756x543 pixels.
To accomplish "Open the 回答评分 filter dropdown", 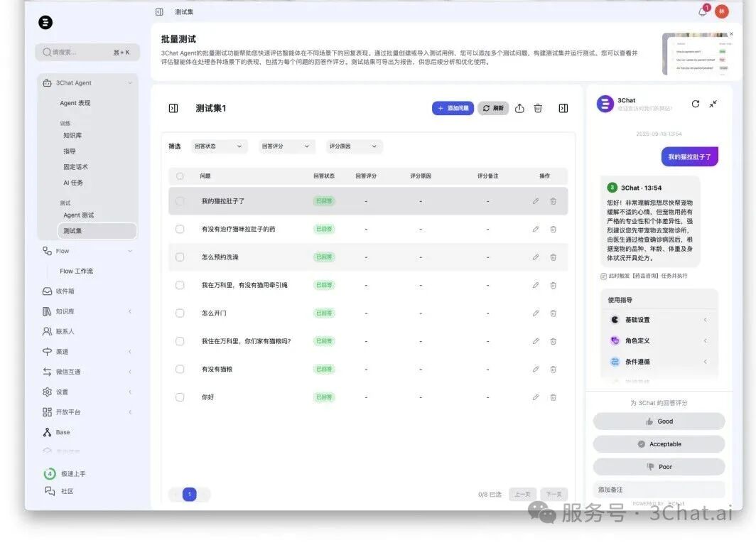I will point(286,146).
